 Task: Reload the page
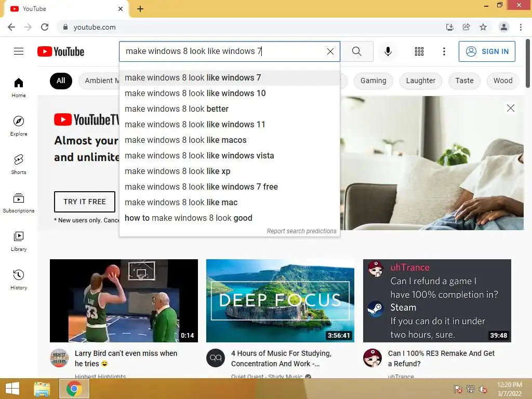pos(45,27)
